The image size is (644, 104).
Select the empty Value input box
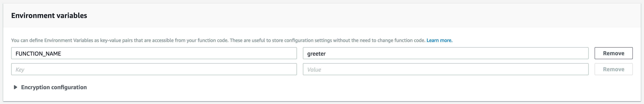[x=445, y=69]
